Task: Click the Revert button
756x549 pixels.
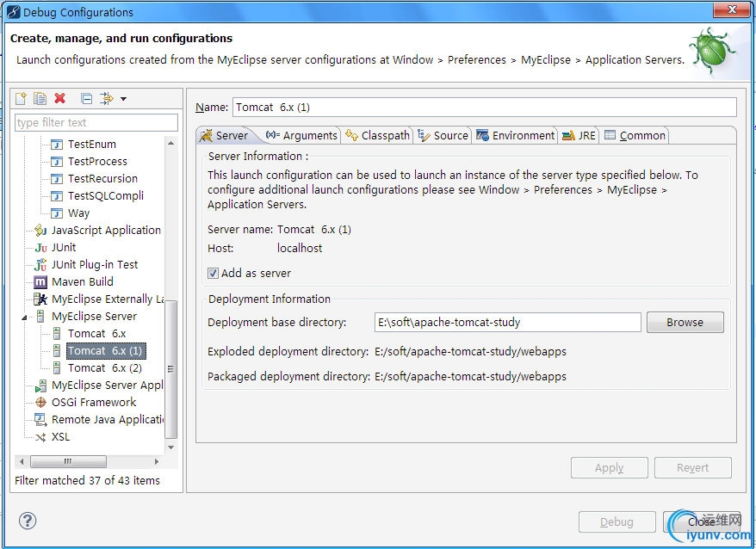Action: tap(693, 468)
